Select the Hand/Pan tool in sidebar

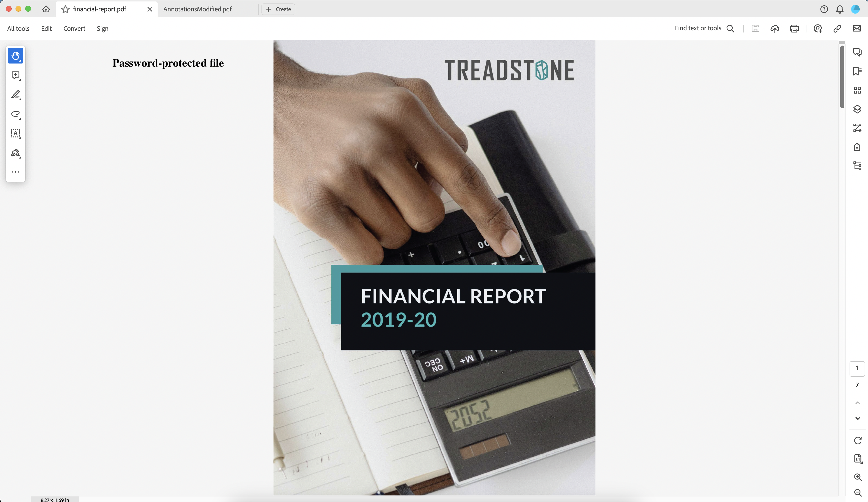tap(16, 55)
